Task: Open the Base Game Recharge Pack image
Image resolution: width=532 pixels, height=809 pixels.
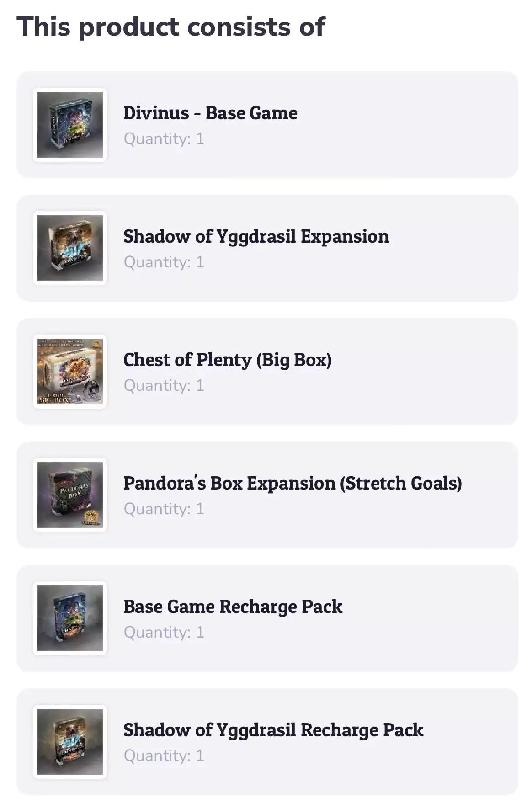Action: click(70, 618)
